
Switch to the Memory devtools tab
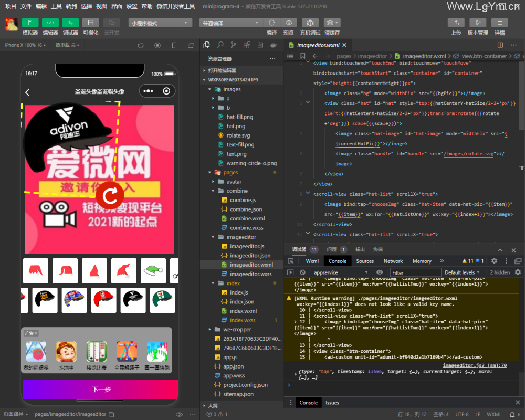[422, 261]
